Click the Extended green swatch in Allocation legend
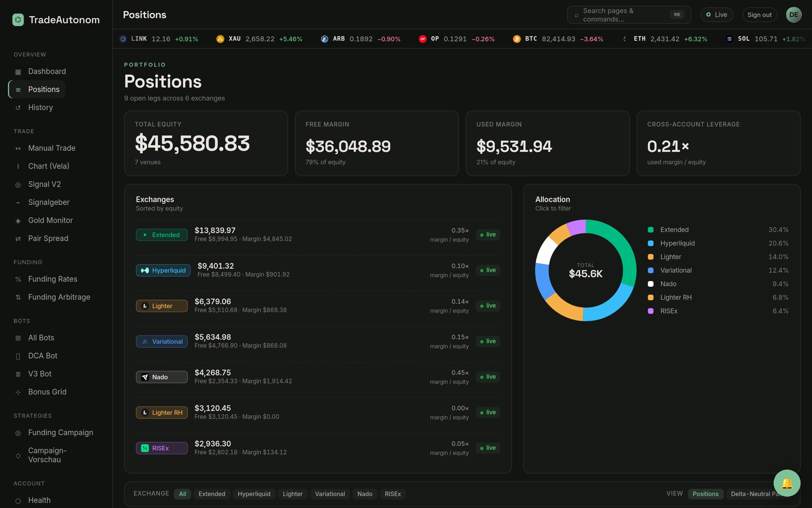 pyautogui.click(x=650, y=230)
